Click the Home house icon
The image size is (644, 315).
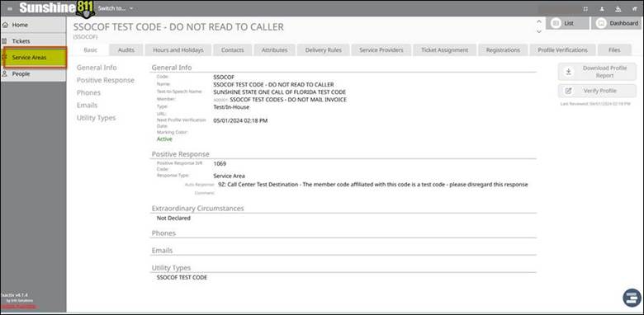click(5, 25)
